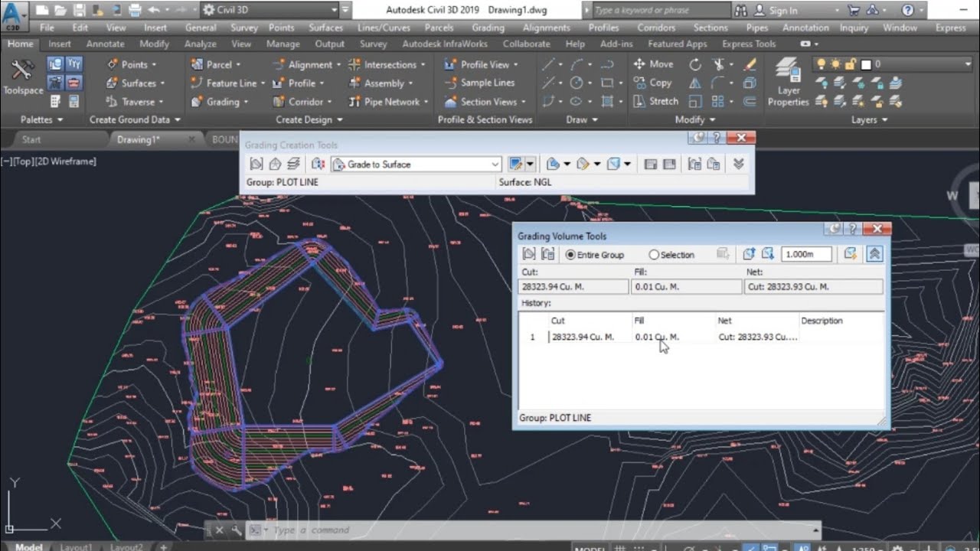
Task: Click Set the Grading Layer icon
Action: tap(294, 164)
